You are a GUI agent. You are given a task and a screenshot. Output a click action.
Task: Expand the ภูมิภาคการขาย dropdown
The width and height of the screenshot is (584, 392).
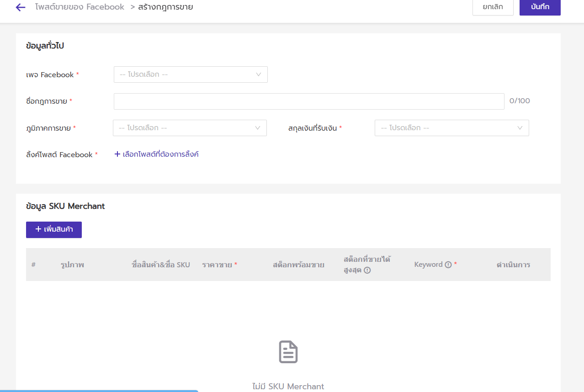click(x=190, y=128)
